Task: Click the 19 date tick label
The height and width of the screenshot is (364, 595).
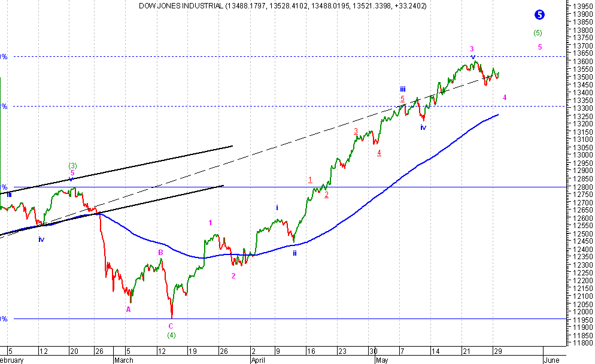Action: click(192, 351)
